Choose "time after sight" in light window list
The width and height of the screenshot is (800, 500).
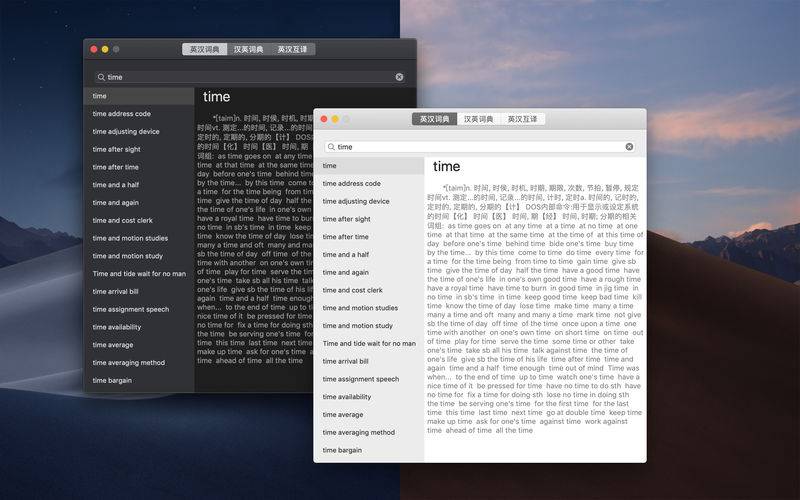346,219
